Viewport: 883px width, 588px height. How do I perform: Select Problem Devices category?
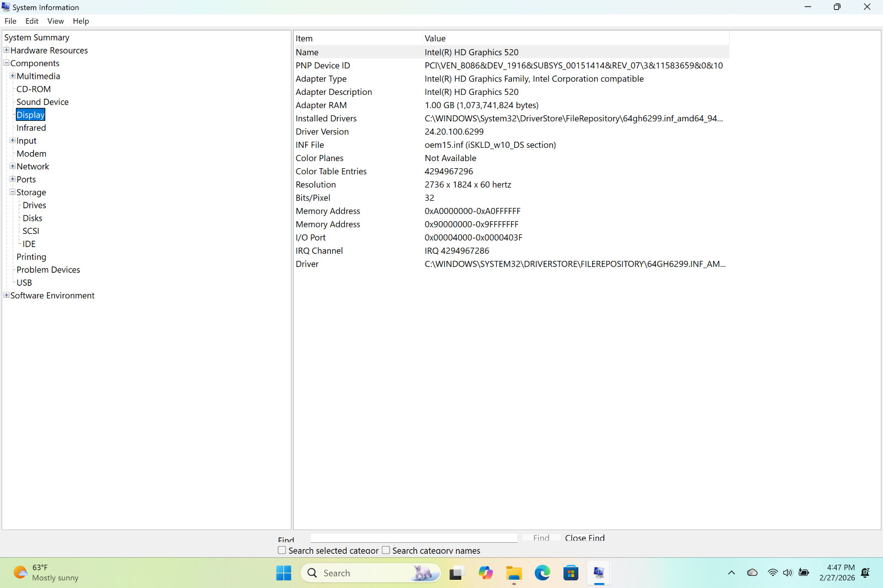click(x=49, y=270)
